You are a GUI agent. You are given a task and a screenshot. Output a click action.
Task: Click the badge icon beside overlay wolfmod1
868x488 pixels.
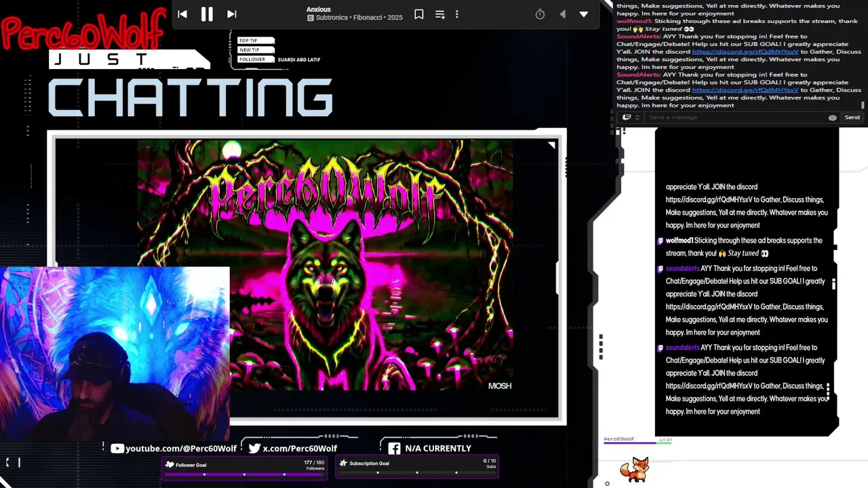pyautogui.click(x=660, y=241)
